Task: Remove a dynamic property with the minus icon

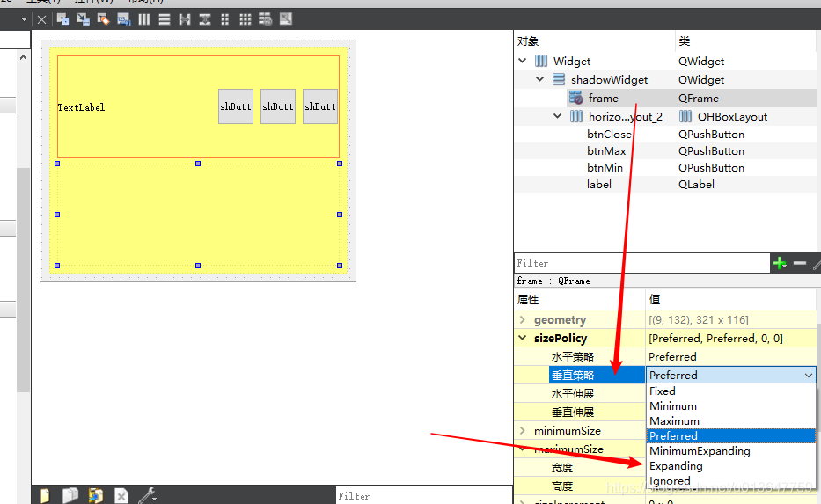Action: point(800,263)
